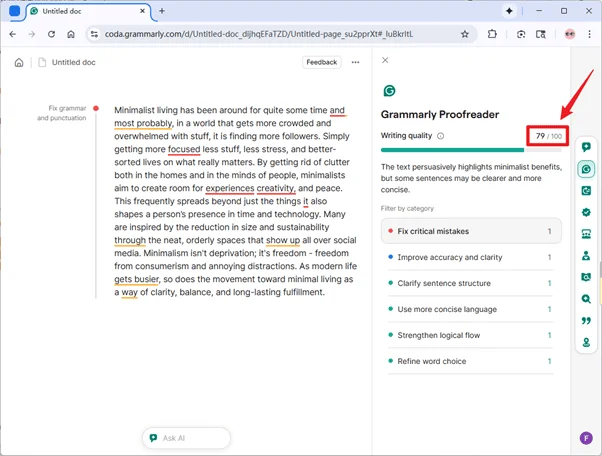The height and width of the screenshot is (456, 602).
Task: Open the rewrite agent icon with the pencil
Action: click(586, 191)
